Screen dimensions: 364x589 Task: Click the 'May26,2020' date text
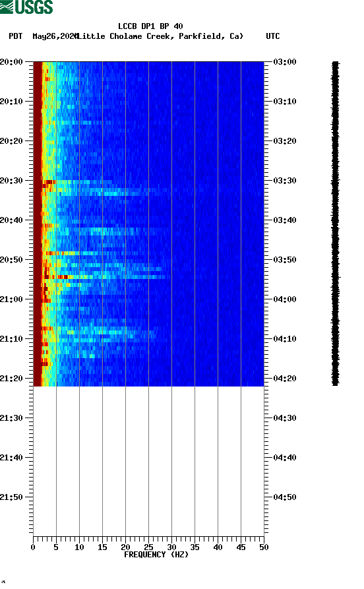pyautogui.click(x=55, y=36)
